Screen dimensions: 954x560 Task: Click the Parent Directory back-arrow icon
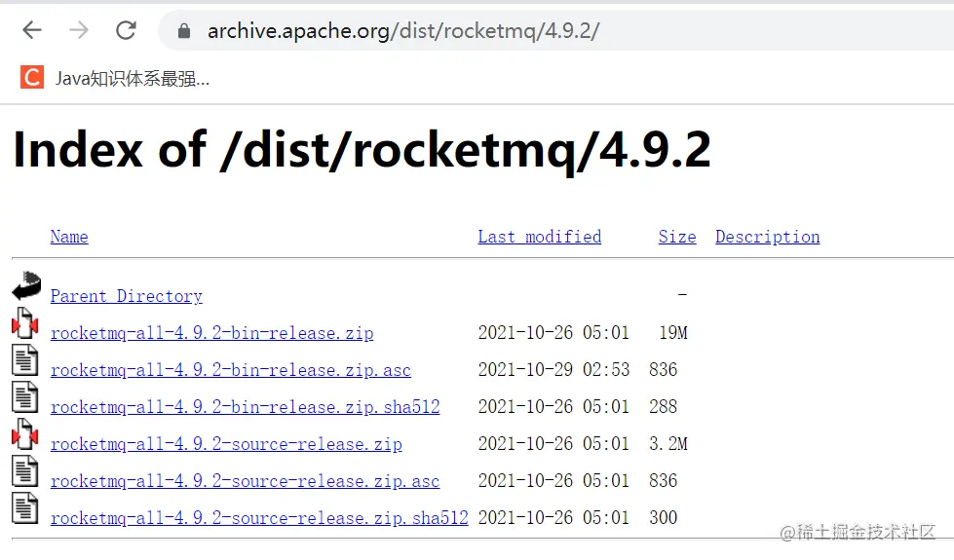point(26,285)
